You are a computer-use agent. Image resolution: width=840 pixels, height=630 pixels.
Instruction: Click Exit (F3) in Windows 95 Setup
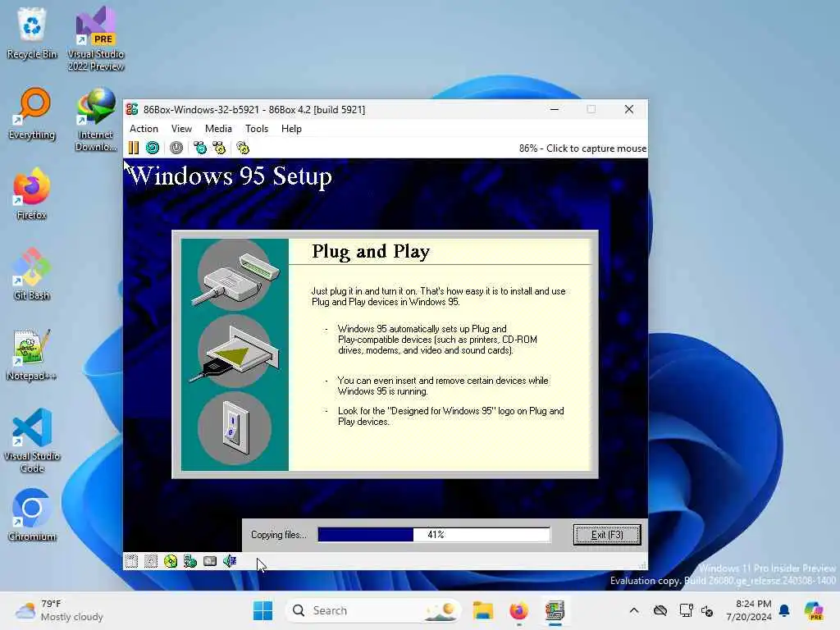(607, 535)
